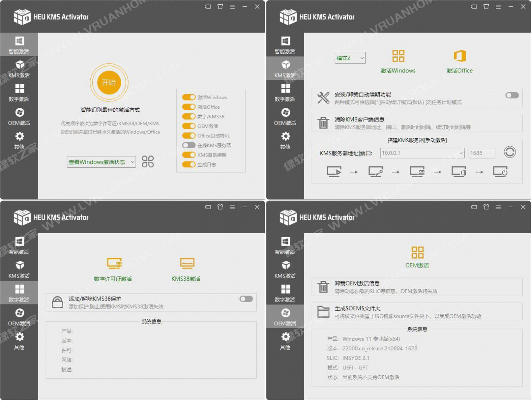Click the orange 开始 start button
Image resolution: width=532 pixels, height=401 pixels.
click(109, 83)
